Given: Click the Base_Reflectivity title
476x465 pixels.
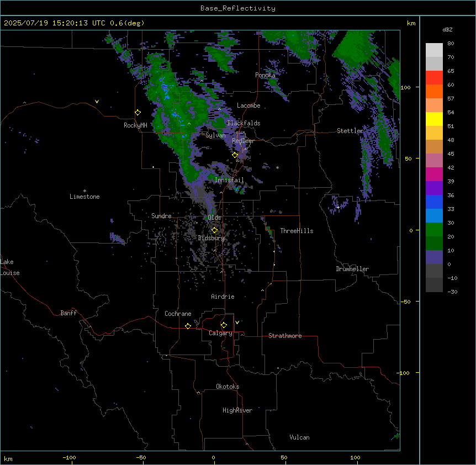Looking at the screenshot, I should coord(238,8).
